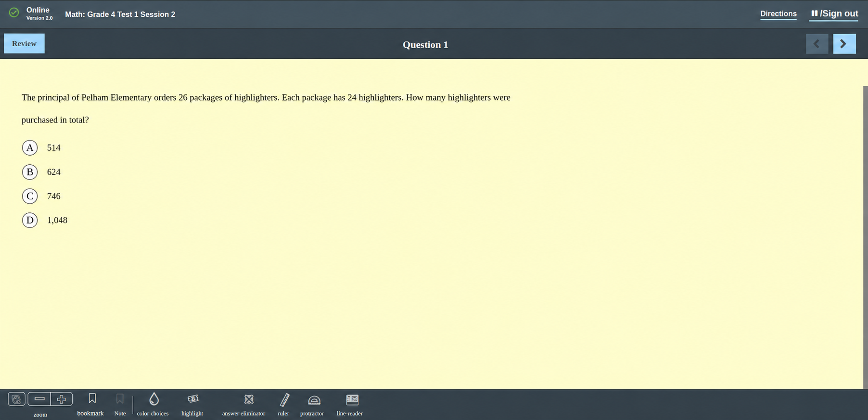Pause or Sign out of the test
The image size is (868, 420).
(x=834, y=13)
